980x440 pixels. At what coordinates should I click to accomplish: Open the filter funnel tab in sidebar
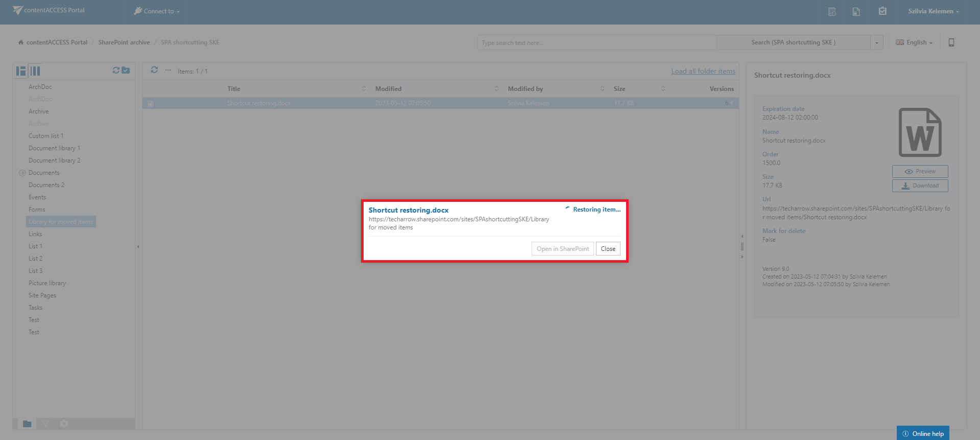click(x=45, y=424)
